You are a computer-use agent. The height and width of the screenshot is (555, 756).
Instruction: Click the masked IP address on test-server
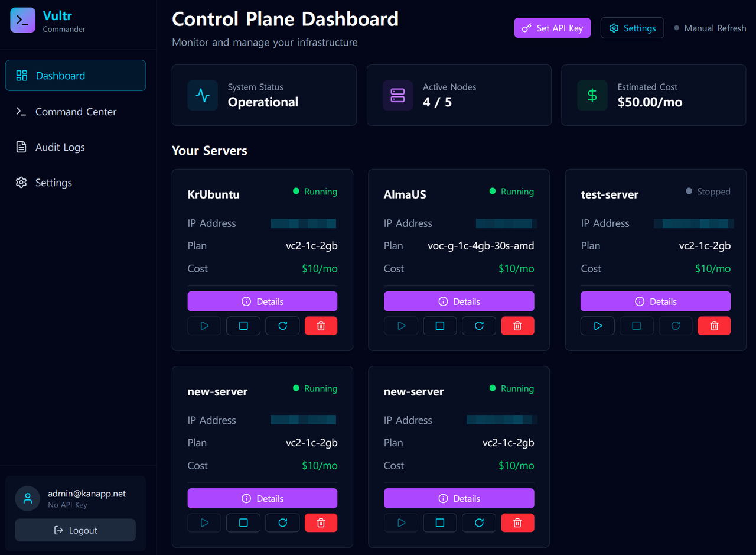tap(694, 223)
